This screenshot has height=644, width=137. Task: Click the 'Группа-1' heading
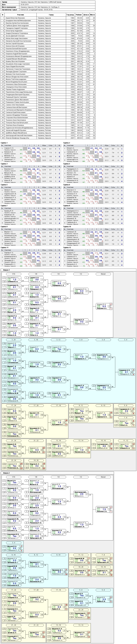(x=4, y=143)
